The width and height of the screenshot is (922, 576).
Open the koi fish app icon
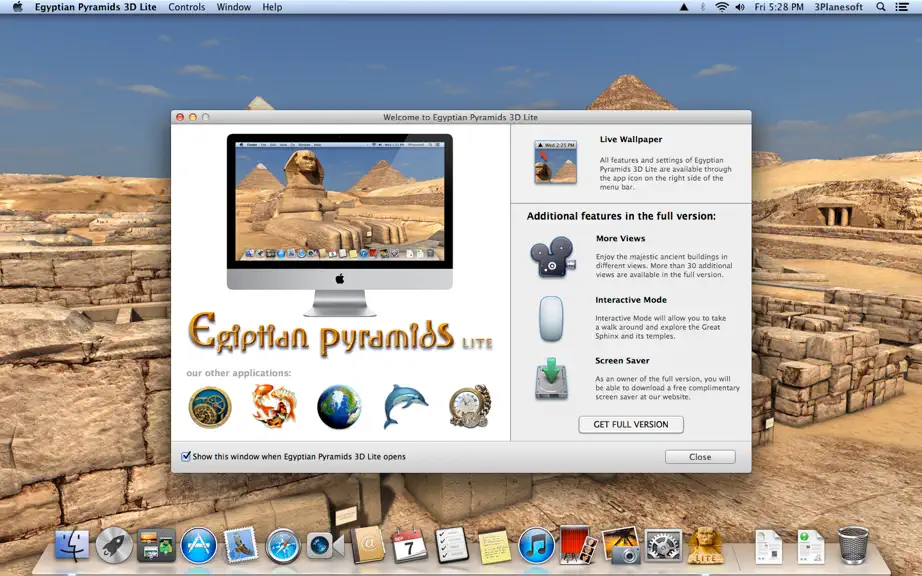tap(274, 406)
